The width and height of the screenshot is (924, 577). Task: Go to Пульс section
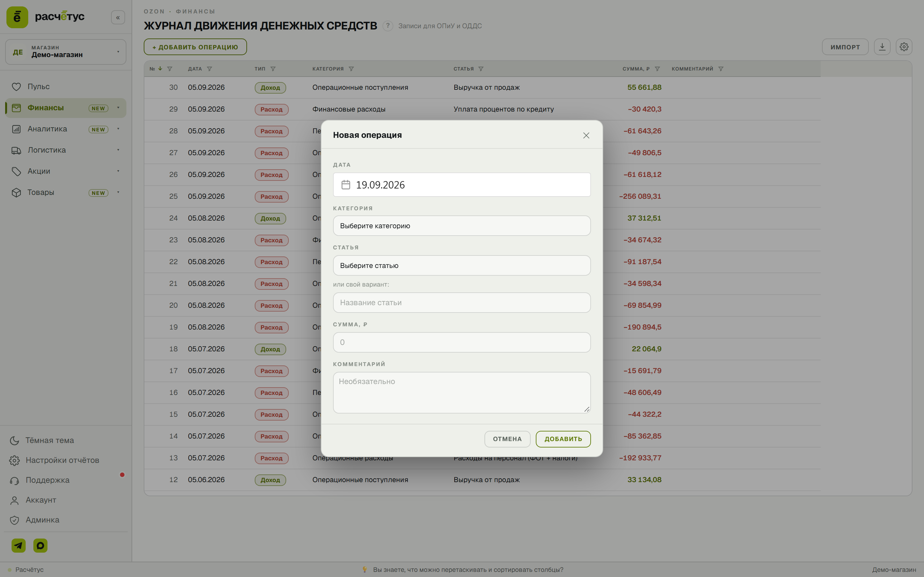66,87
